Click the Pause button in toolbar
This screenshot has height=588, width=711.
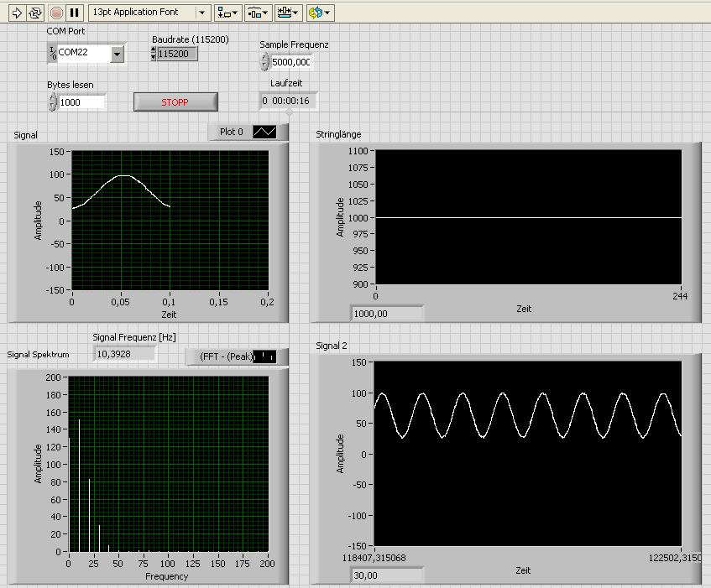(x=75, y=13)
